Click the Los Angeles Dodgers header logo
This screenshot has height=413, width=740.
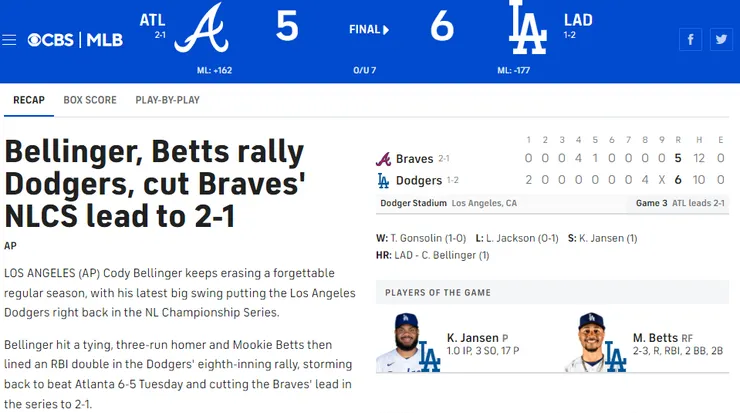click(527, 28)
